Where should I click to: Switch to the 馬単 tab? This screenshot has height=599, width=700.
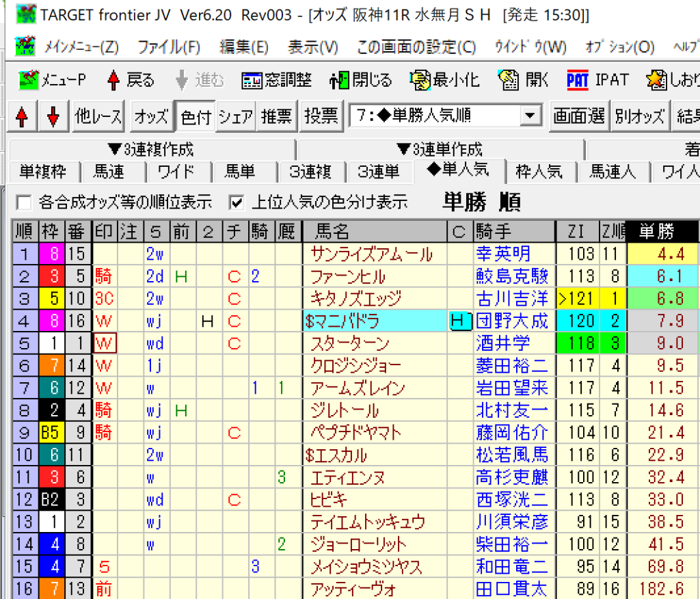click(x=240, y=172)
